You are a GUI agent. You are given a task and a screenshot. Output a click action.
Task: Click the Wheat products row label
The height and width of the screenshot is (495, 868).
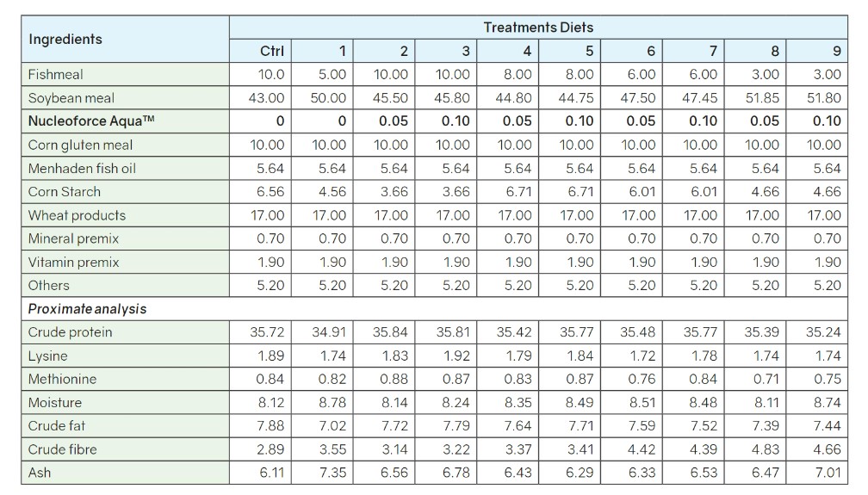pos(77,215)
